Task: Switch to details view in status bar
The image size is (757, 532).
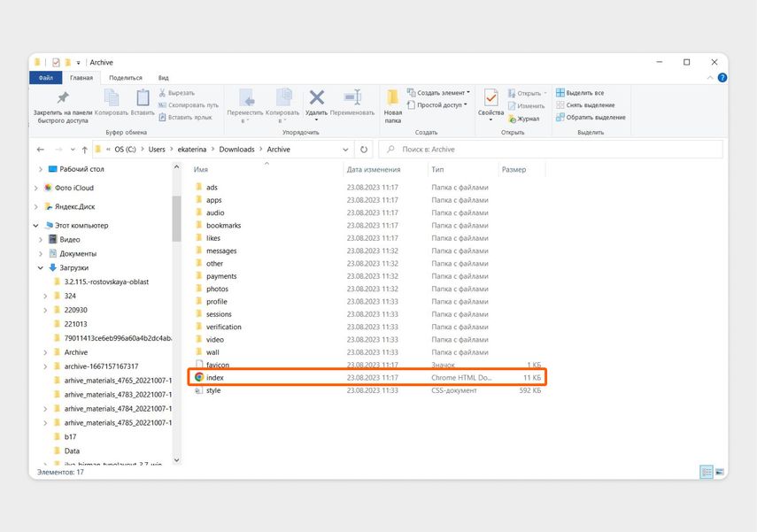Action: [707, 472]
